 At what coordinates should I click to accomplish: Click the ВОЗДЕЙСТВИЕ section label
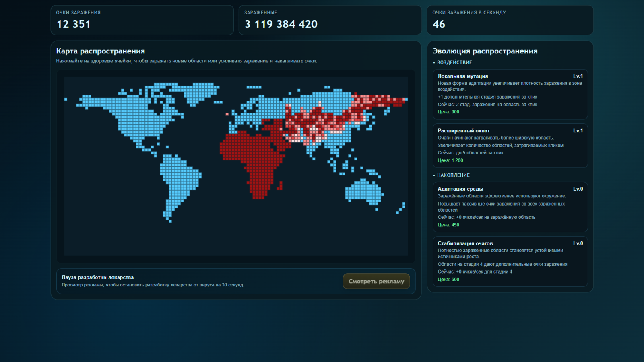(454, 62)
